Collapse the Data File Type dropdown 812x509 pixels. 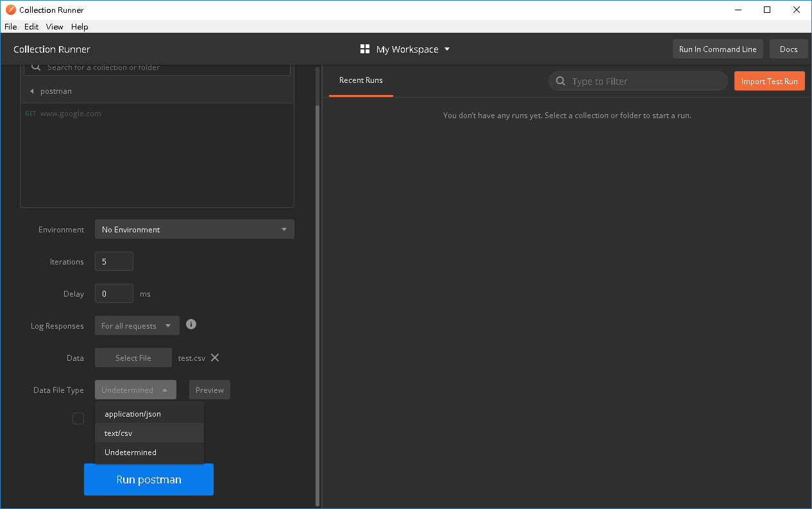(x=135, y=390)
